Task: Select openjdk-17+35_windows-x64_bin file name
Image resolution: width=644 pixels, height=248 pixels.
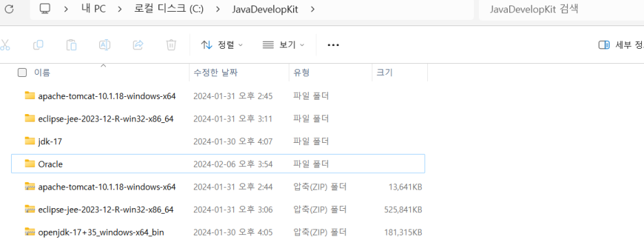Action: point(101,232)
